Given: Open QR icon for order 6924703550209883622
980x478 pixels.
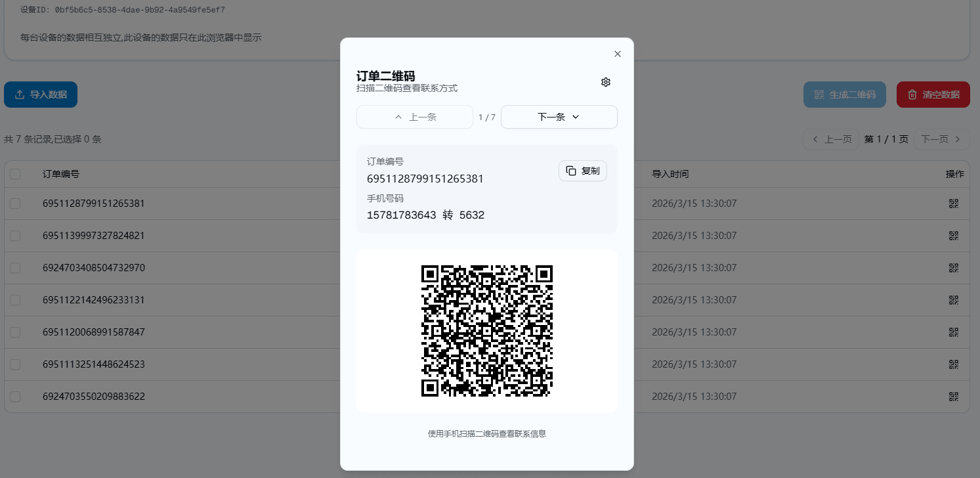Looking at the screenshot, I should [954, 397].
